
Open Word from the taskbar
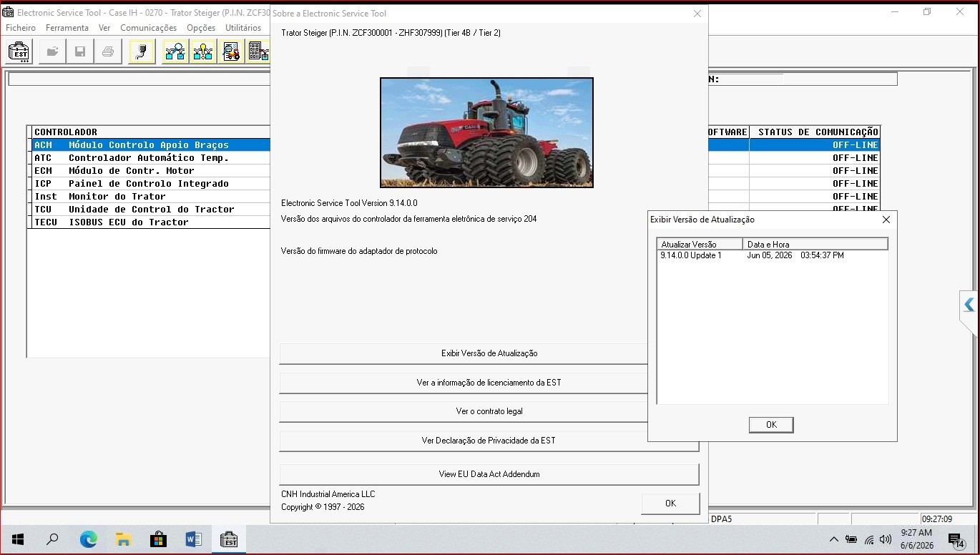pyautogui.click(x=193, y=540)
